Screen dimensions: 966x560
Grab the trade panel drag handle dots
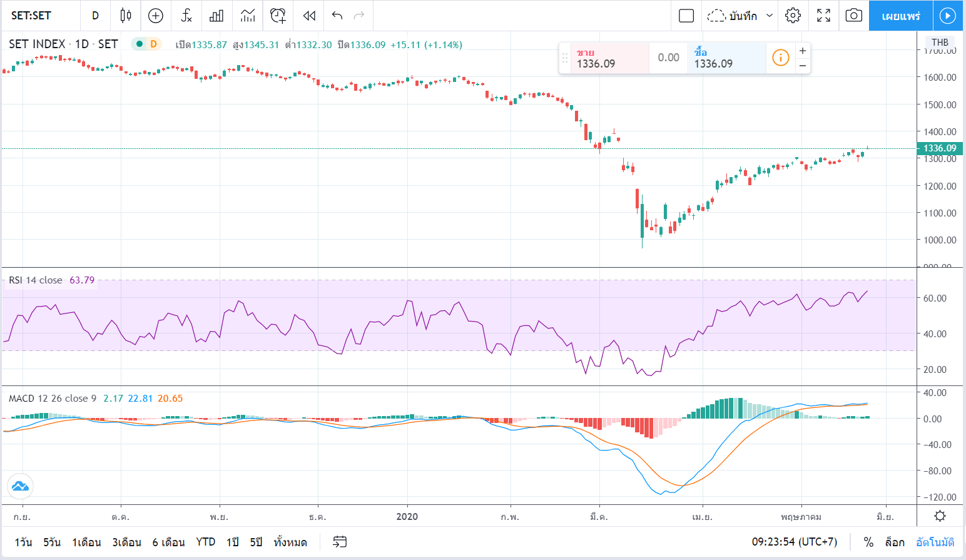point(565,58)
